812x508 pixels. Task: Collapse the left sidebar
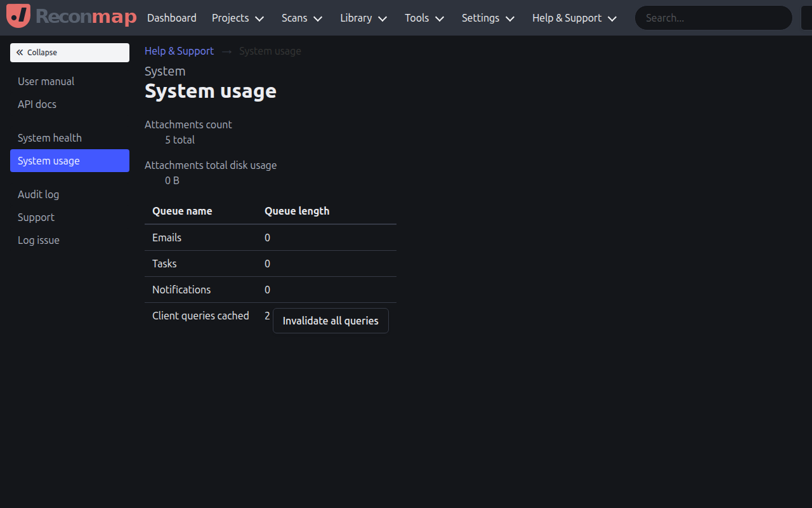69,52
